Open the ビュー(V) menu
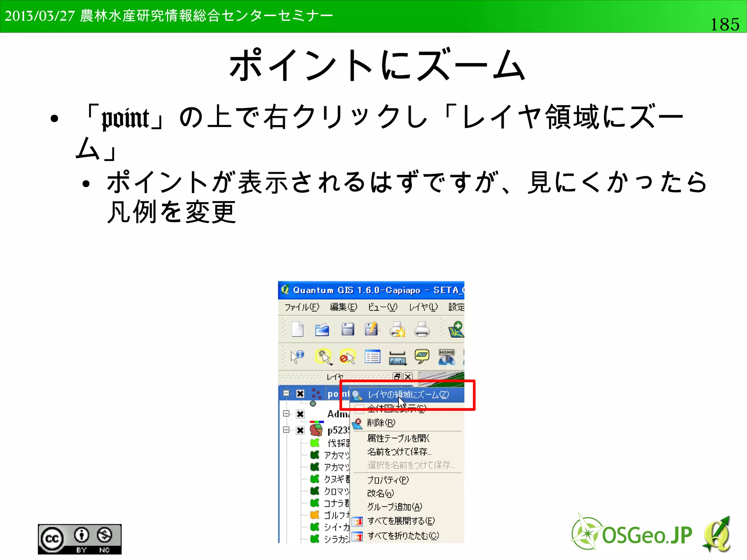 (383, 307)
